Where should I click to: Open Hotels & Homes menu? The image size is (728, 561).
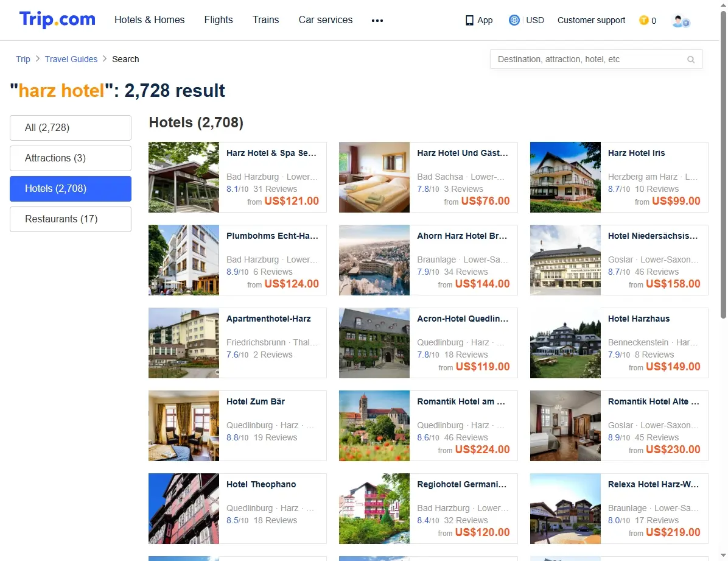click(150, 20)
